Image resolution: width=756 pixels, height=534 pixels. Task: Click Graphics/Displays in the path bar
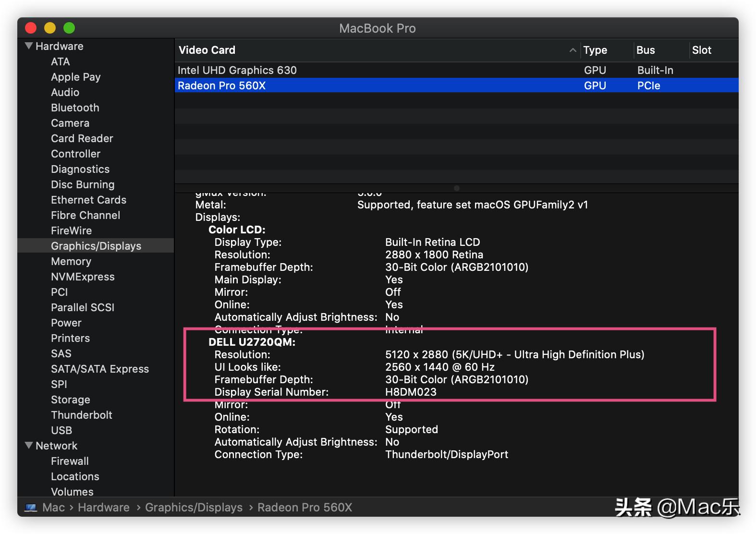[194, 507]
